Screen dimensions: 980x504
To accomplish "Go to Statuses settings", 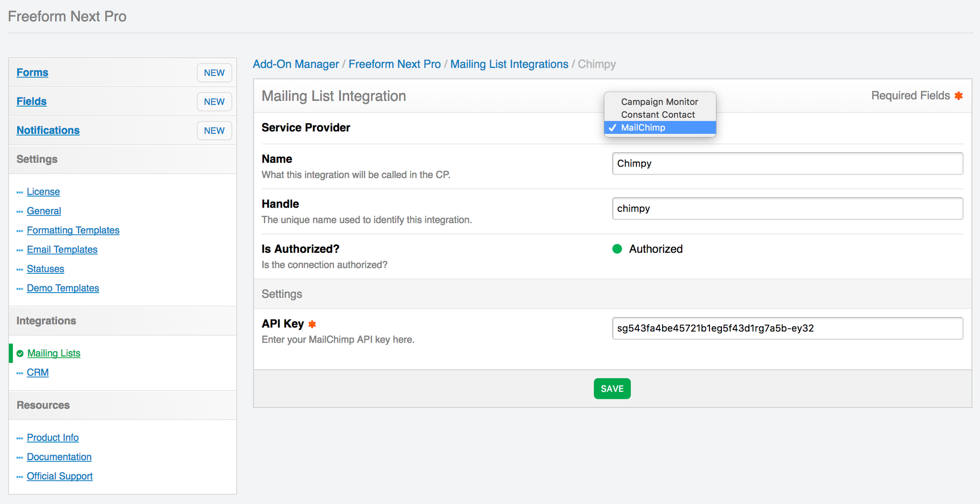I will tap(46, 269).
